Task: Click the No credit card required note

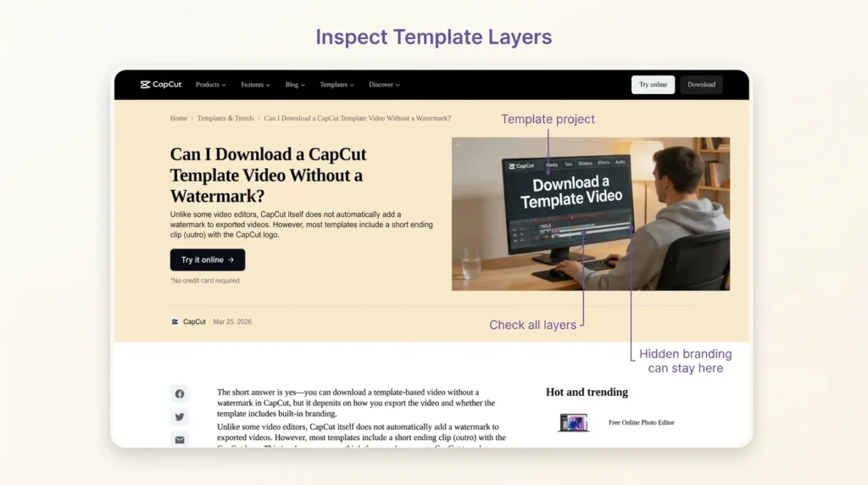Action: [x=205, y=281]
